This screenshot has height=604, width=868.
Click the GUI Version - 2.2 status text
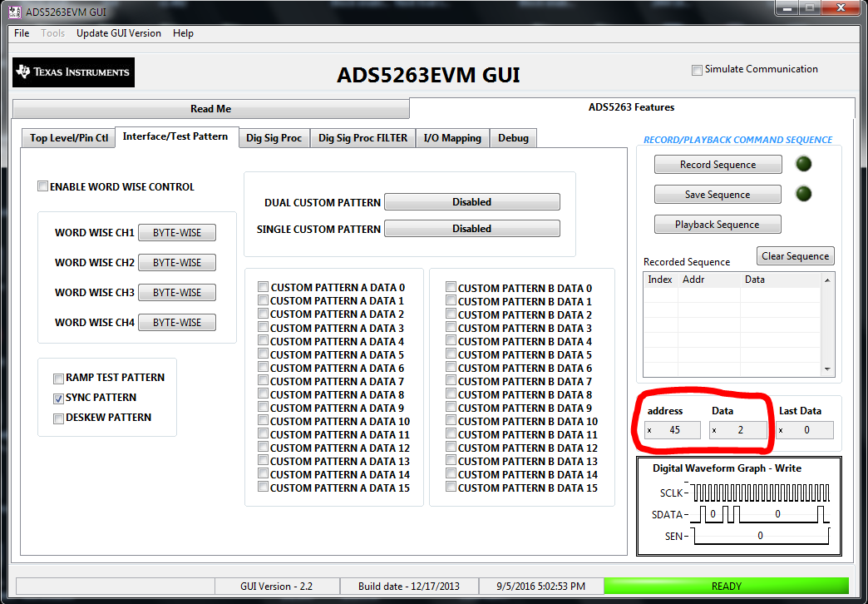coord(277,587)
